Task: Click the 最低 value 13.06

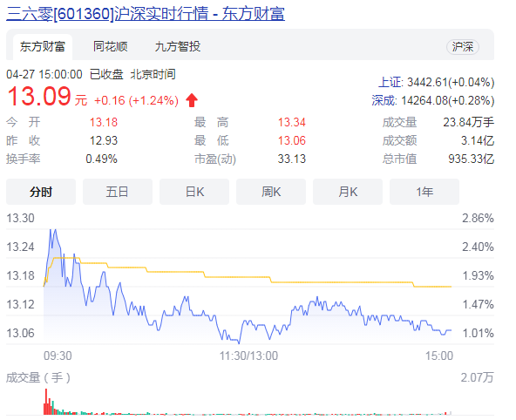Action: (x=292, y=141)
